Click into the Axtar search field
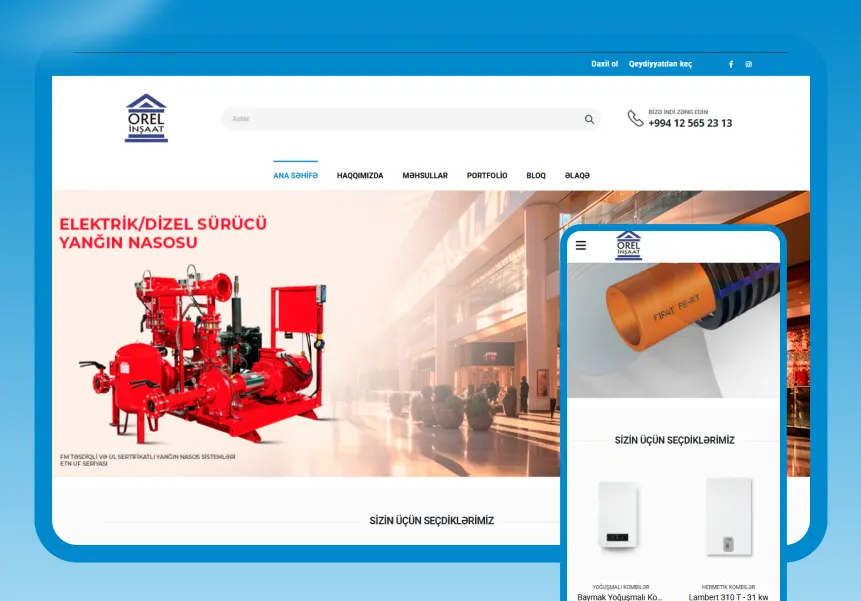Screen dimensions: 861x601 [400, 119]
